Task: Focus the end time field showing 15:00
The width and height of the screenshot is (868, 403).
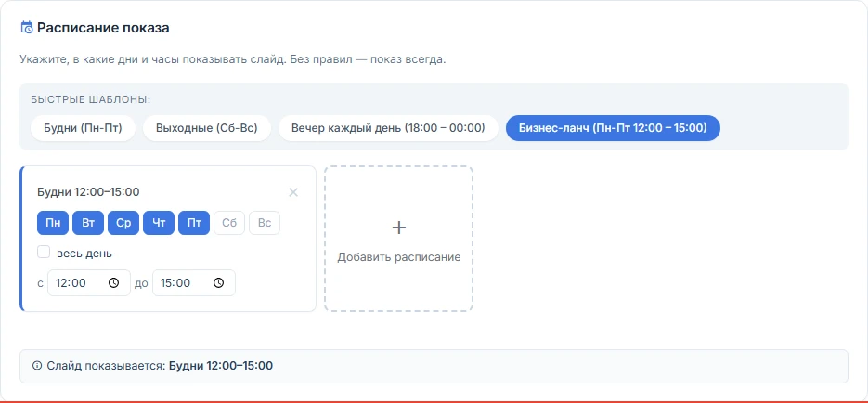Action: pos(194,283)
